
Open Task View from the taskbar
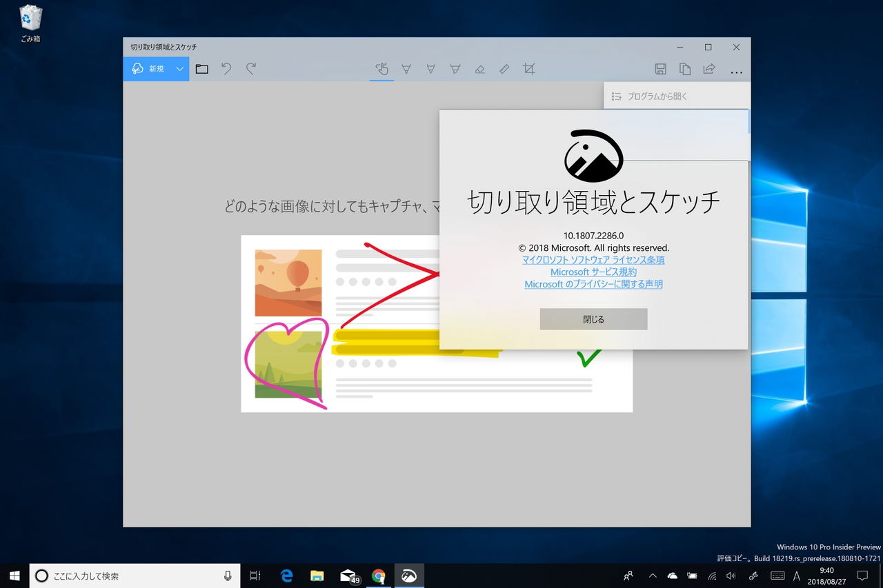pyautogui.click(x=255, y=576)
